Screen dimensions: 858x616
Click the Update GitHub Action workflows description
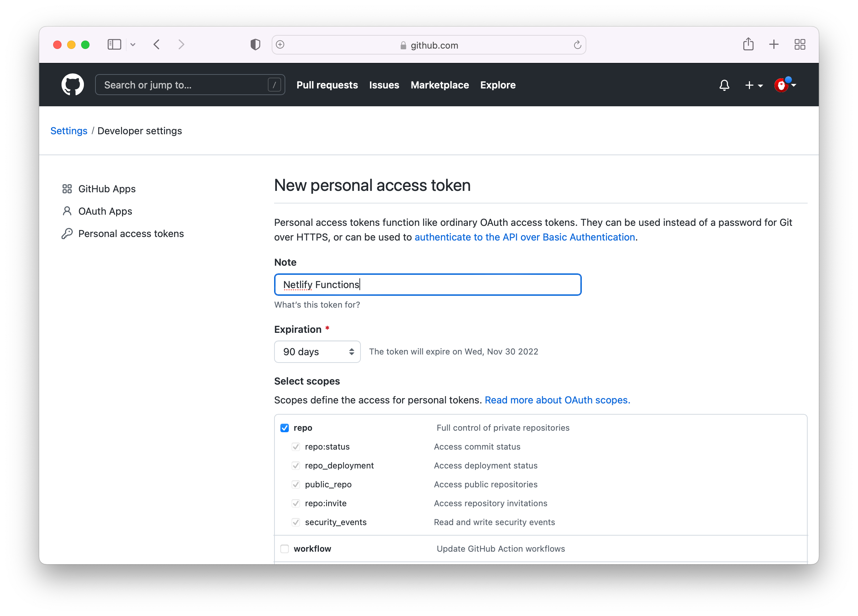pos(501,549)
